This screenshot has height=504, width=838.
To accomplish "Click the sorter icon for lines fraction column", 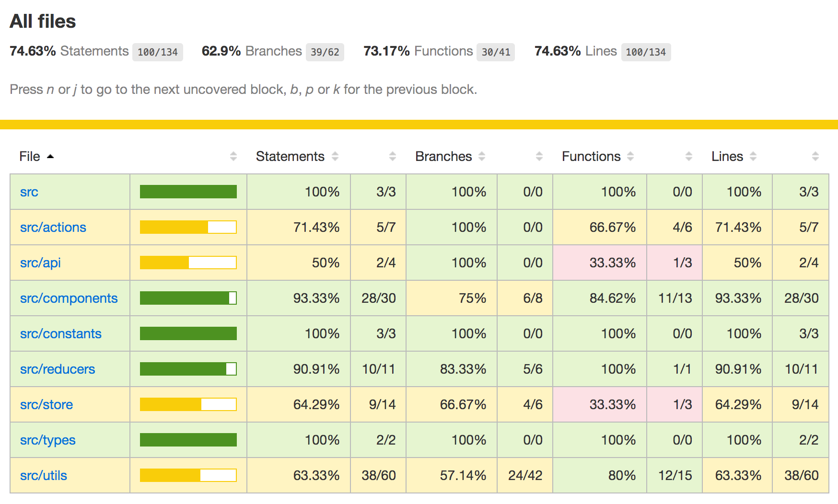I will [x=815, y=156].
